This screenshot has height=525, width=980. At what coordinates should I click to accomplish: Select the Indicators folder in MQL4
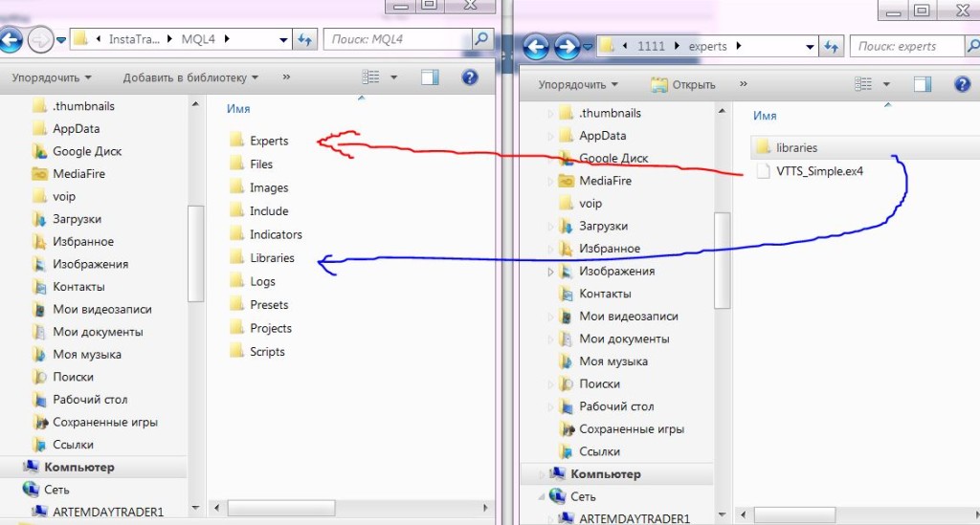pyautogui.click(x=266, y=234)
